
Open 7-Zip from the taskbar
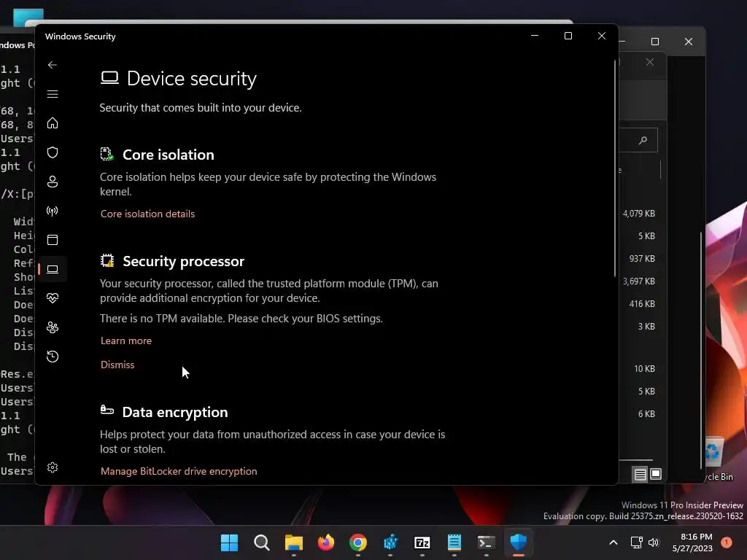[422, 542]
